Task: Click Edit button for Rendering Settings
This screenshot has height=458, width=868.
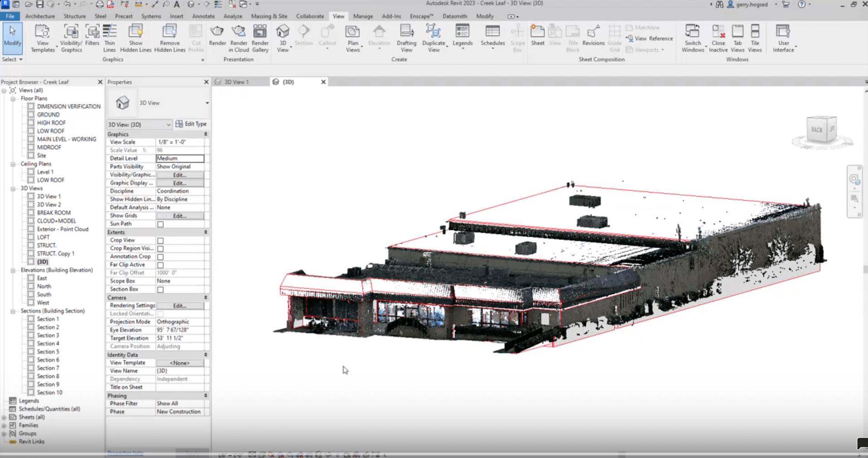Action: click(180, 306)
